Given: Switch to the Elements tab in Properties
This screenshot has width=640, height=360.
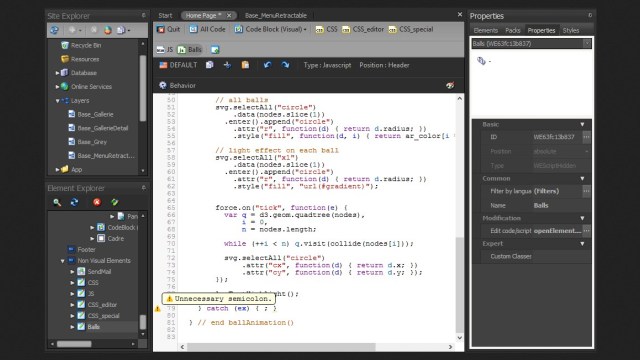Looking at the screenshot, I should (x=486, y=30).
